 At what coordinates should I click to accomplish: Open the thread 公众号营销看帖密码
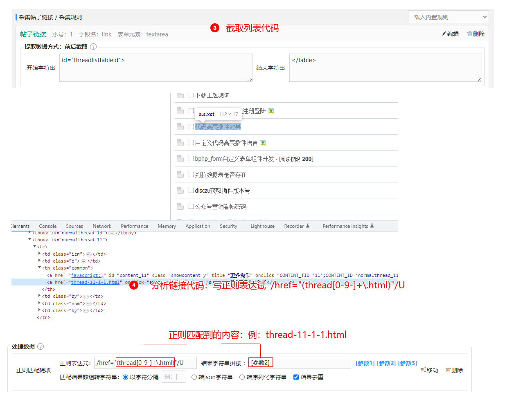[221, 207]
